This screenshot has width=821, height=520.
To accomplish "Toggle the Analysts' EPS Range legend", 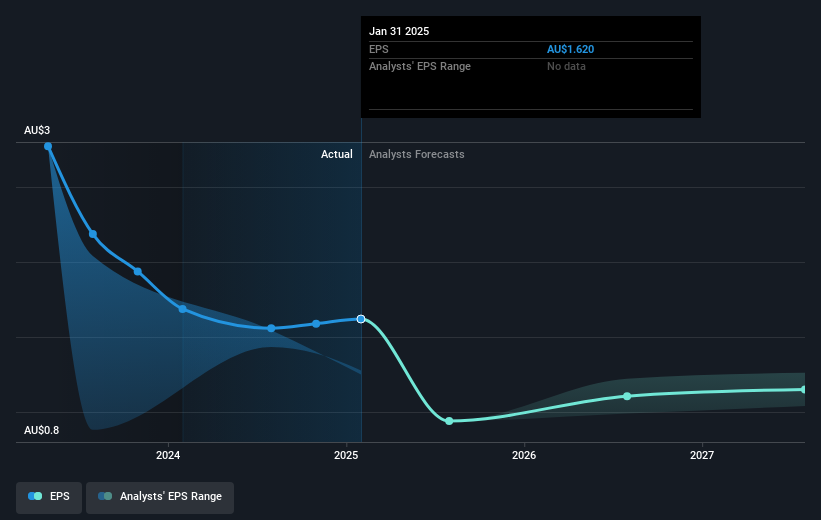I will click(160, 497).
